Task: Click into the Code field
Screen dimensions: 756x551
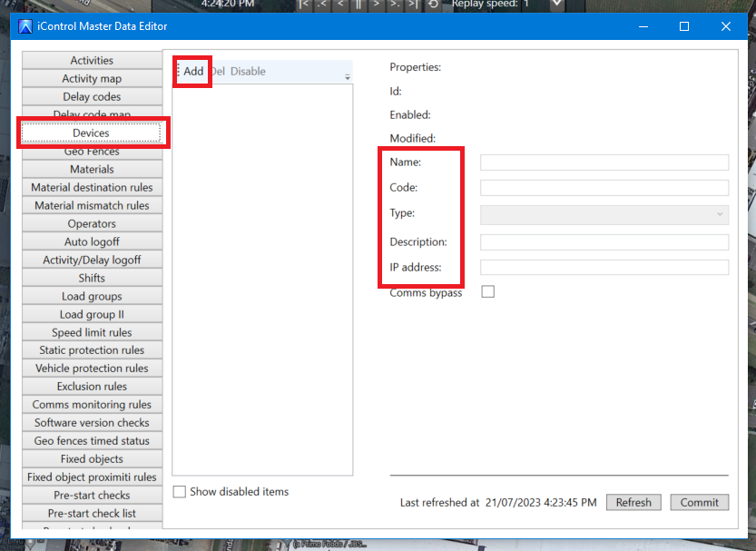Action: coord(604,188)
